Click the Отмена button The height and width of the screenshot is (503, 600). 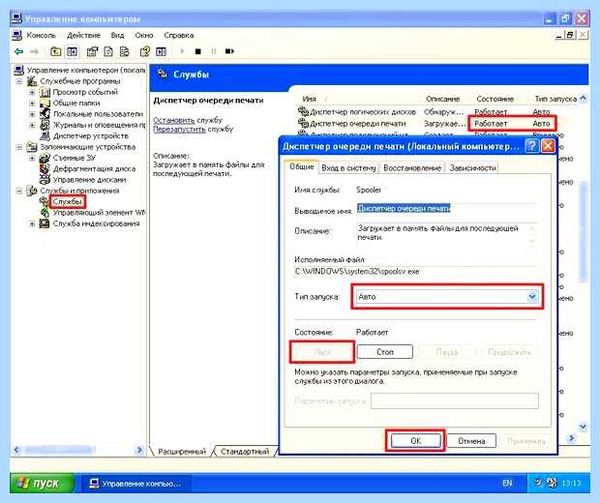[471, 441]
